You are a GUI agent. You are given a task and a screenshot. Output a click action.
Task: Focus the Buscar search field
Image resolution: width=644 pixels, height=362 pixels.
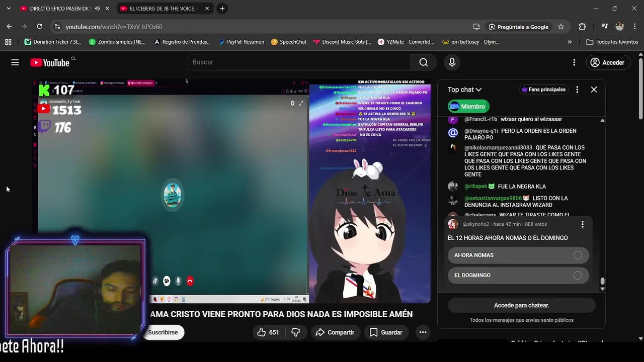tap(298, 62)
